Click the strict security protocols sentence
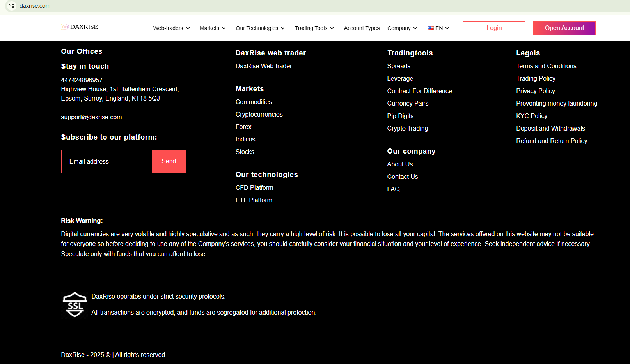Screen dimensions: 630x364 158,297
